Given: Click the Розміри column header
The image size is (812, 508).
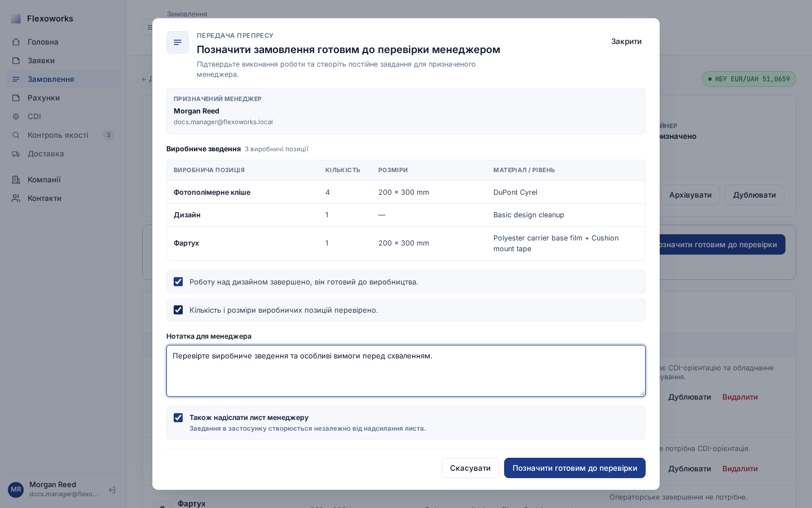Looking at the screenshot, I should 393,170.
